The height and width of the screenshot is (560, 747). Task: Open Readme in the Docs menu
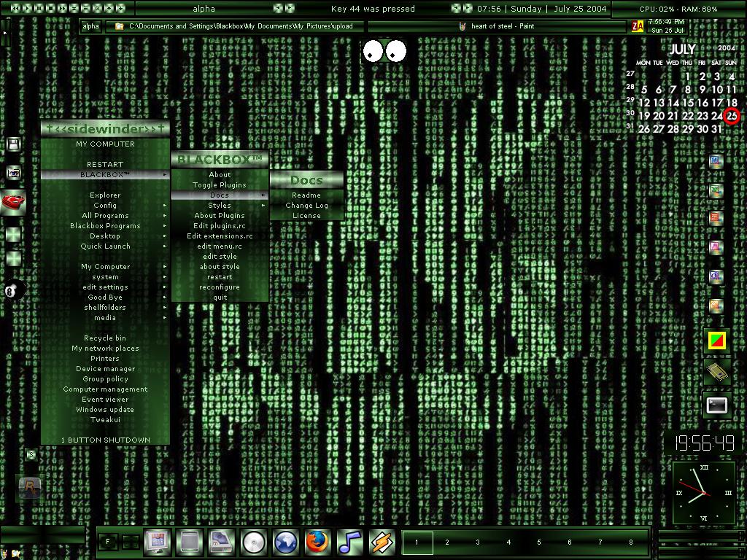(306, 195)
